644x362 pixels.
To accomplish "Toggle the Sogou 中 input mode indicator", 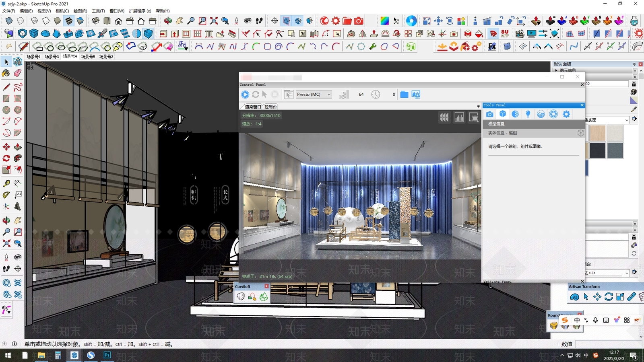I will (577, 320).
